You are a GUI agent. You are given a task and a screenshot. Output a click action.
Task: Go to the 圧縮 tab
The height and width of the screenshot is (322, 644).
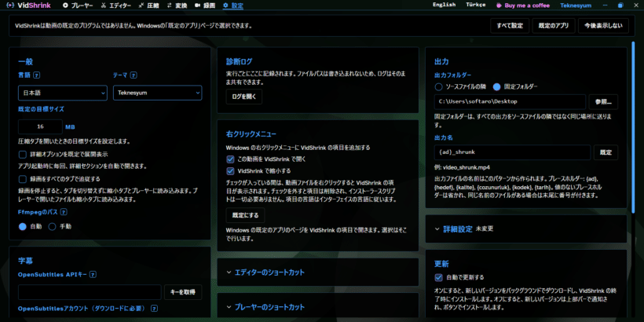tap(148, 5)
